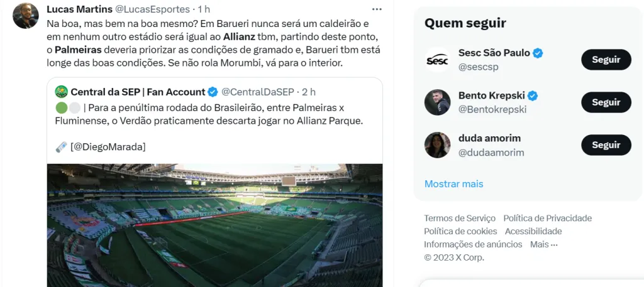The height and width of the screenshot is (287, 644).
Task: Follow Bento Krepski with Seguir button
Action: (606, 102)
